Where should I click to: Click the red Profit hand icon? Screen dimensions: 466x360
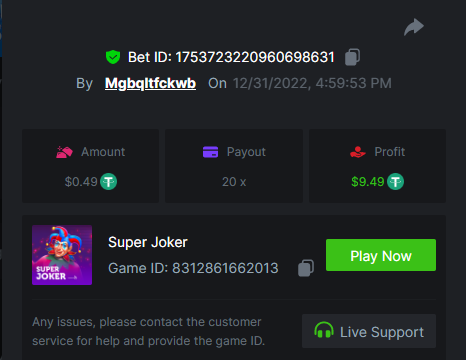pos(358,152)
